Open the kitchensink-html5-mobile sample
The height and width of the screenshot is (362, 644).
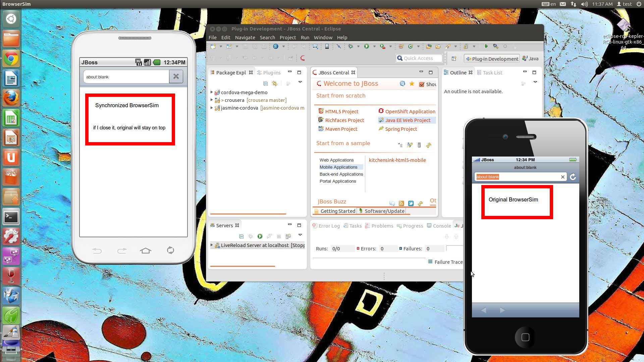(x=397, y=160)
